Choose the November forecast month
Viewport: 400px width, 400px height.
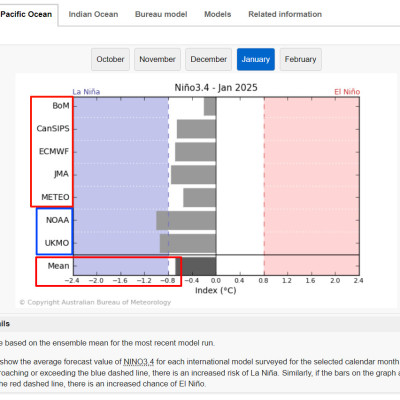point(157,59)
